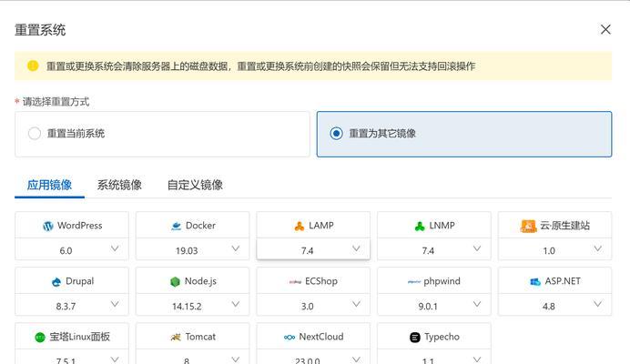This screenshot has width=630, height=364.
Task: Click the ECShop logo icon
Action: click(295, 281)
